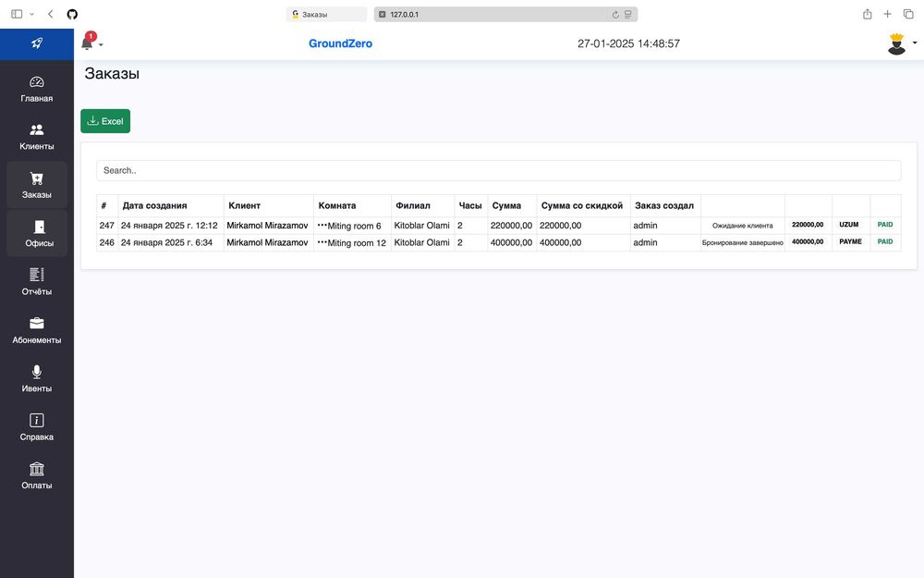Click the 127.0.0.1 address bar
924x578 pixels.
[x=505, y=14]
